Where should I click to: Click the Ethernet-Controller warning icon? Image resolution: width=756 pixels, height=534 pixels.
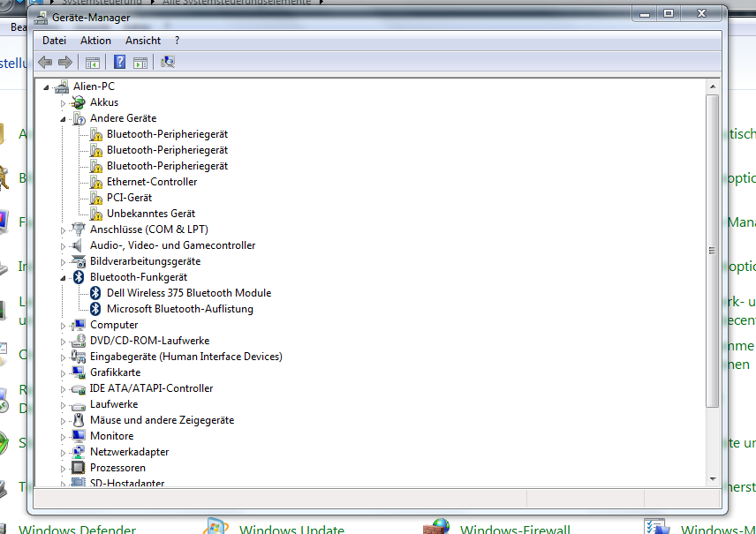click(x=96, y=182)
